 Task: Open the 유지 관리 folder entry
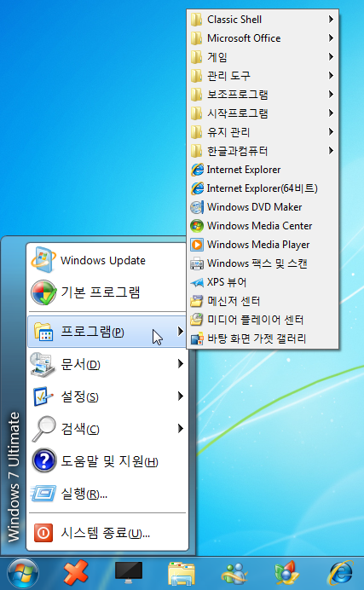(263, 131)
